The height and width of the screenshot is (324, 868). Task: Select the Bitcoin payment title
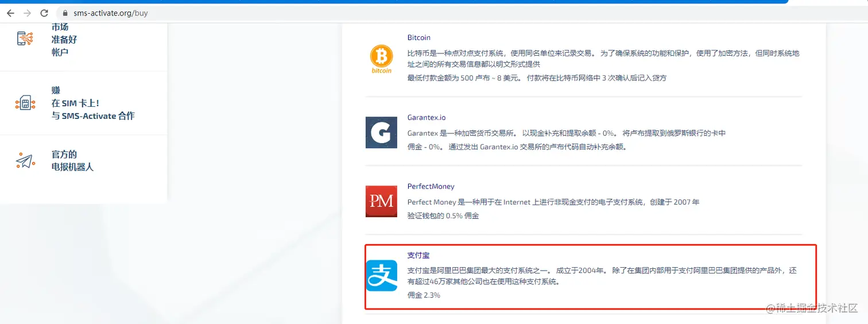(419, 37)
